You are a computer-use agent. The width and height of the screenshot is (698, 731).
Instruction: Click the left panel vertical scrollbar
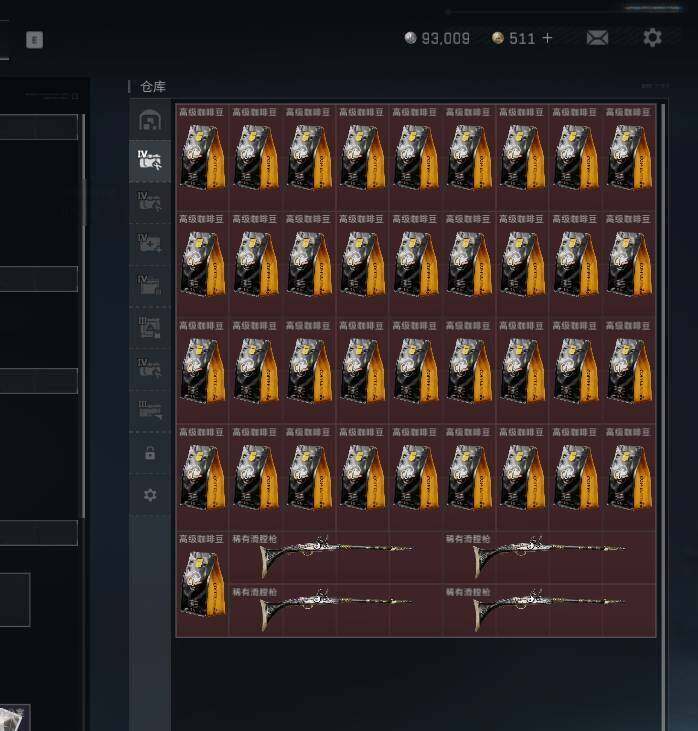(x=84, y=316)
